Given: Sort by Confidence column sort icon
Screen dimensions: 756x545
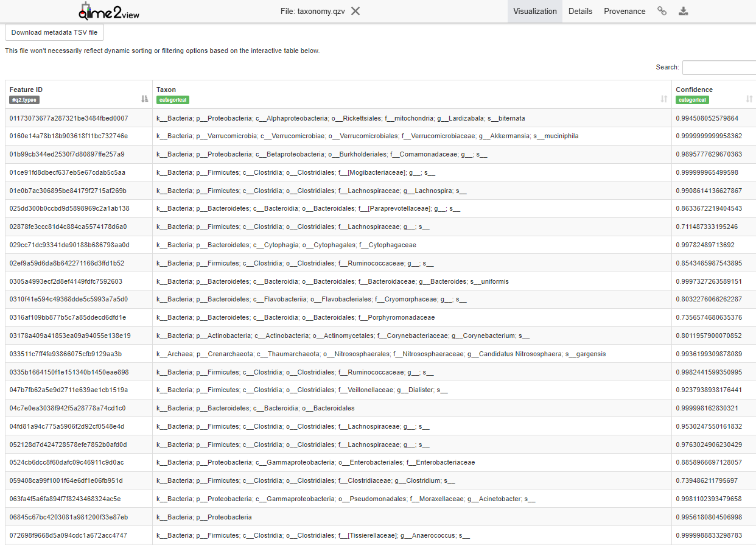Looking at the screenshot, I should coord(749,99).
